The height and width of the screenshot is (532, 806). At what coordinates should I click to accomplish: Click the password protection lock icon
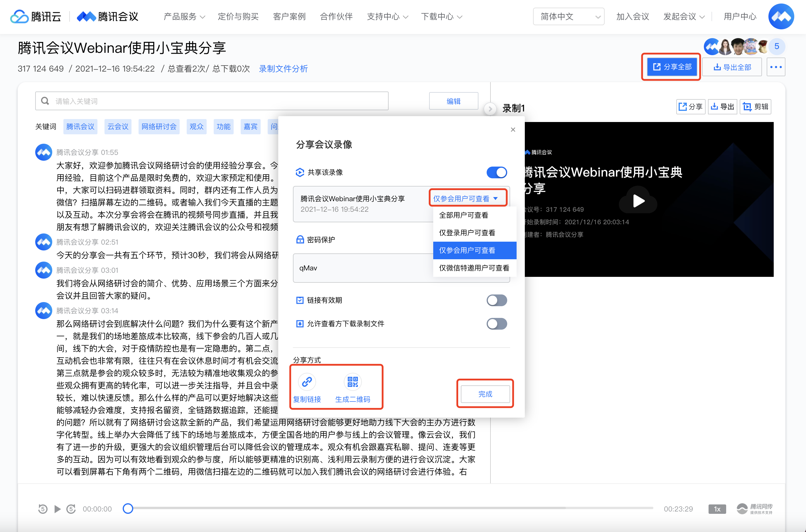pyautogui.click(x=300, y=240)
